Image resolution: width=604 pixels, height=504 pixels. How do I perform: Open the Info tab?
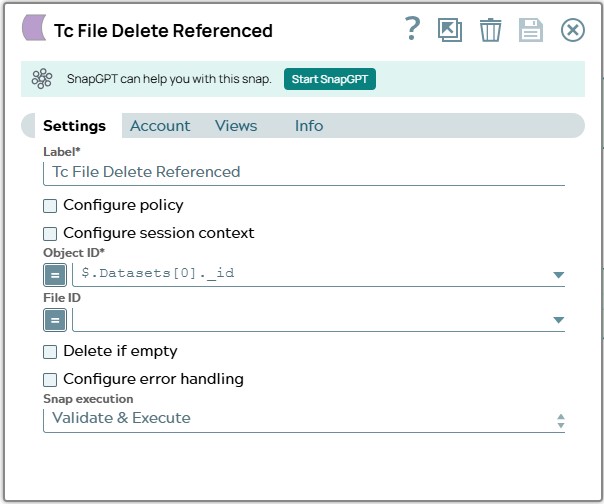[309, 126]
